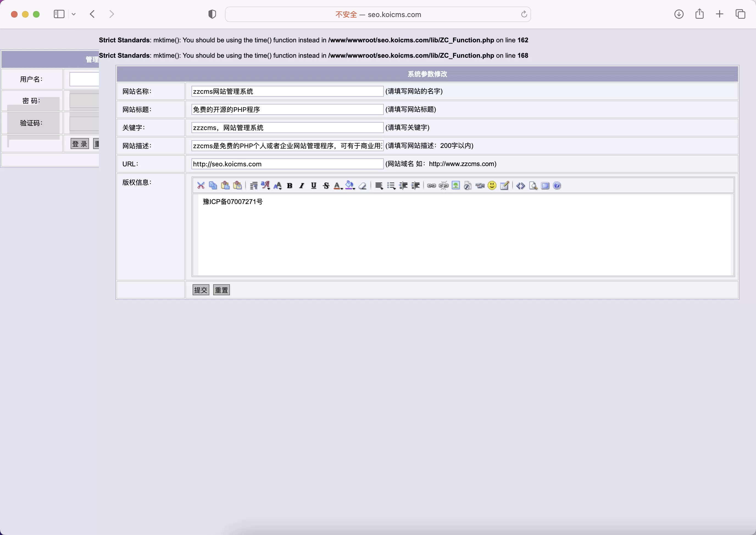Click the Paste as plain text icon
This screenshot has height=535, width=756.
click(237, 186)
